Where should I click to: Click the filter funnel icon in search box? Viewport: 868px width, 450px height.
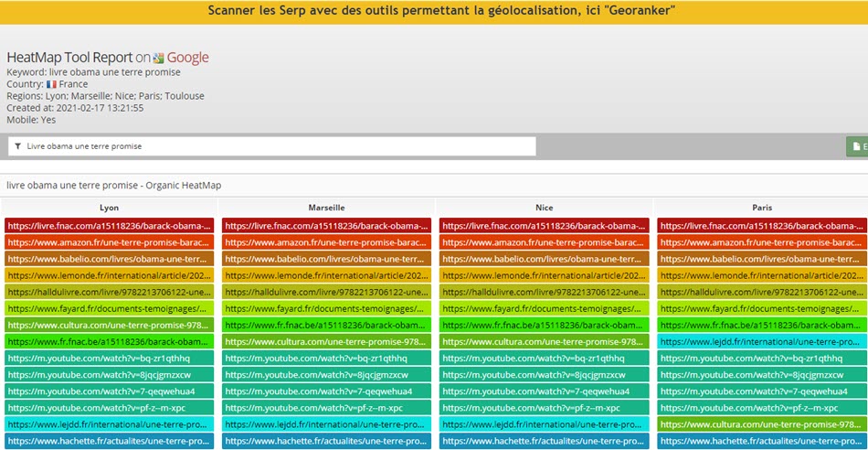click(18, 146)
